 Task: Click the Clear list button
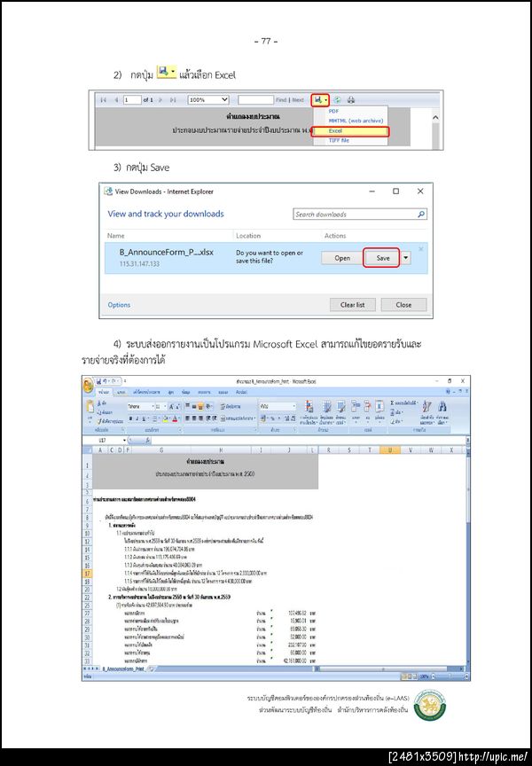click(x=353, y=305)
